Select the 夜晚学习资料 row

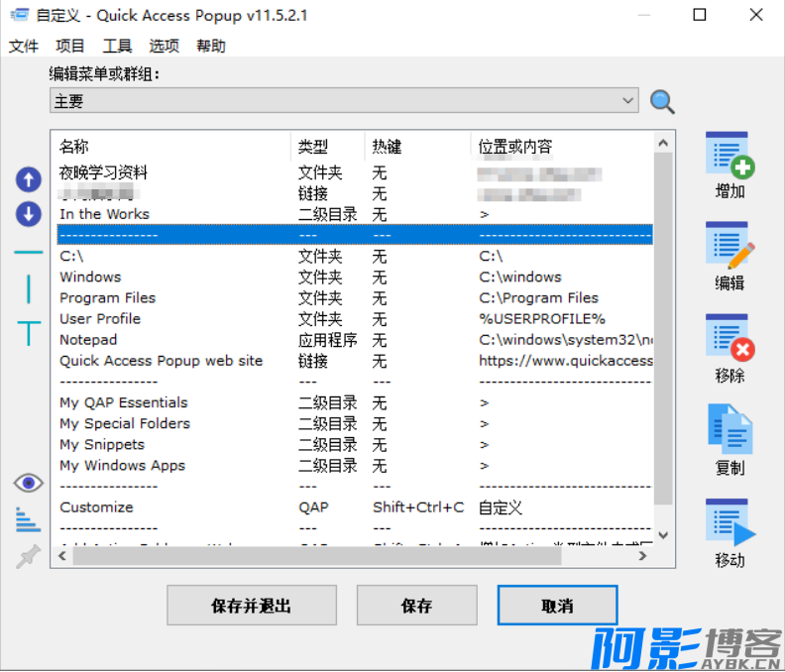click(355, 172)
